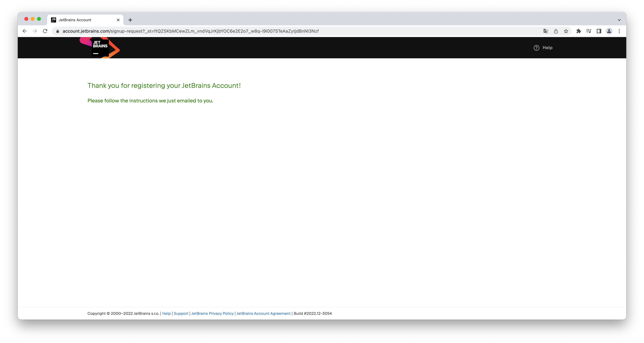Open media control playlist icon
The image size is (644, 343).
click(x=589, y=31)
